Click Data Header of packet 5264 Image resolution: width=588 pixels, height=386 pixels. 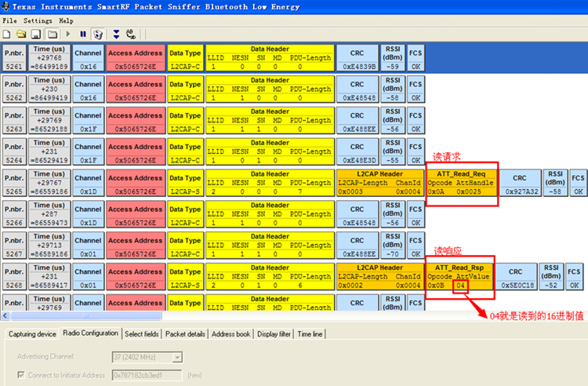pyautogui.click(x=270, y=151)
